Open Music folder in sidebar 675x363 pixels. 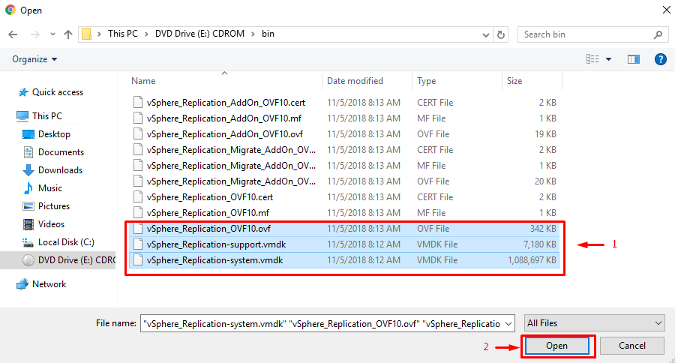(42, 188)
